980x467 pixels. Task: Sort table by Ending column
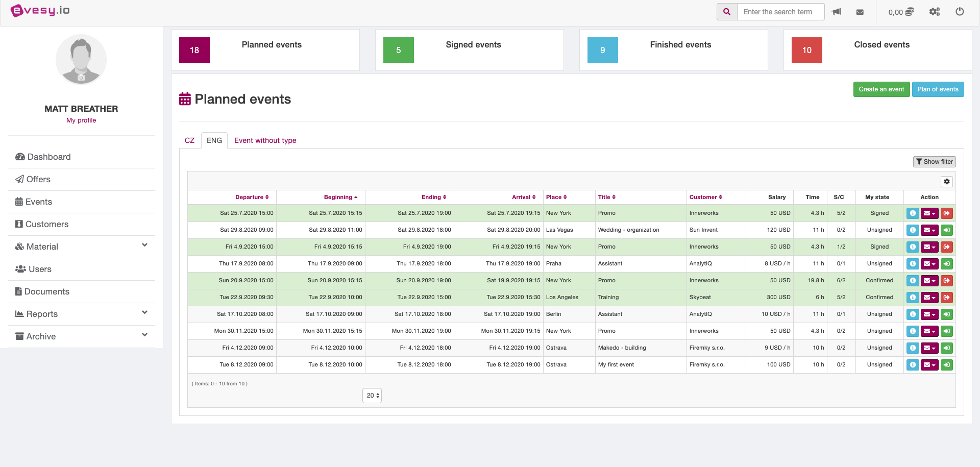coord(434,198)
